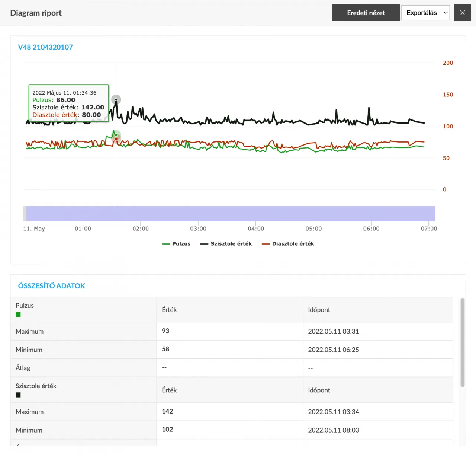Select the Pulzus Maximum row value 93

[165, 331]
